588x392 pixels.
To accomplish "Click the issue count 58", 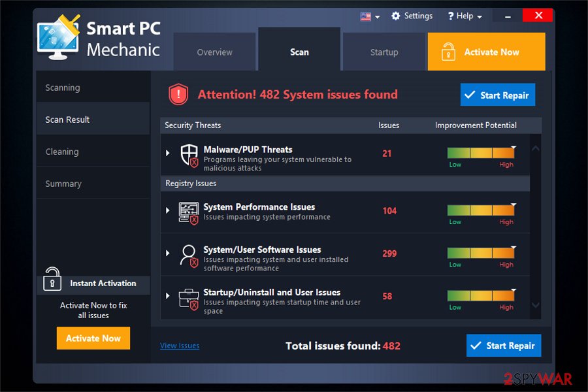I will tap(387, 297).
